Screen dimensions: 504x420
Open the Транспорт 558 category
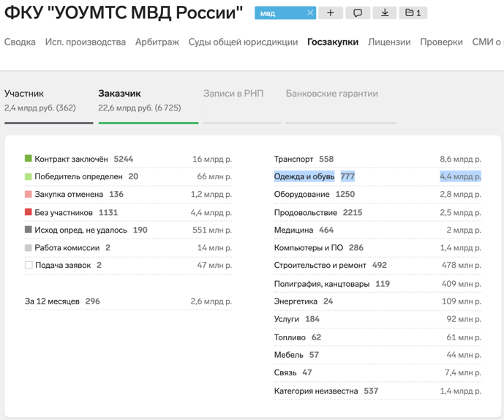pos(377,159)
